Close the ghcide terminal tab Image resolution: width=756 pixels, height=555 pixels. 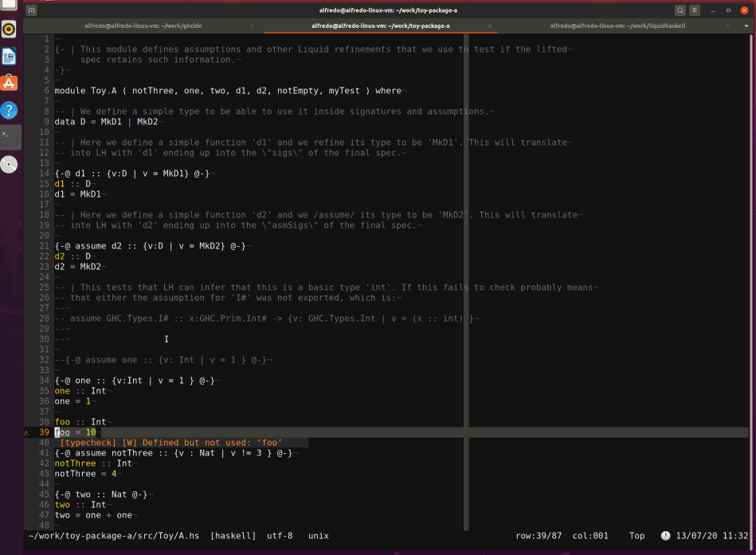pos(253,25)
